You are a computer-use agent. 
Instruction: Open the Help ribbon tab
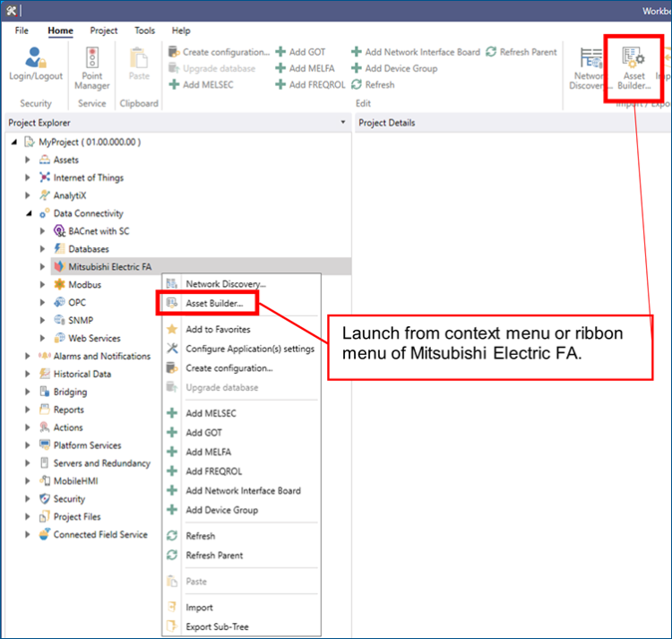coord(181,30)
